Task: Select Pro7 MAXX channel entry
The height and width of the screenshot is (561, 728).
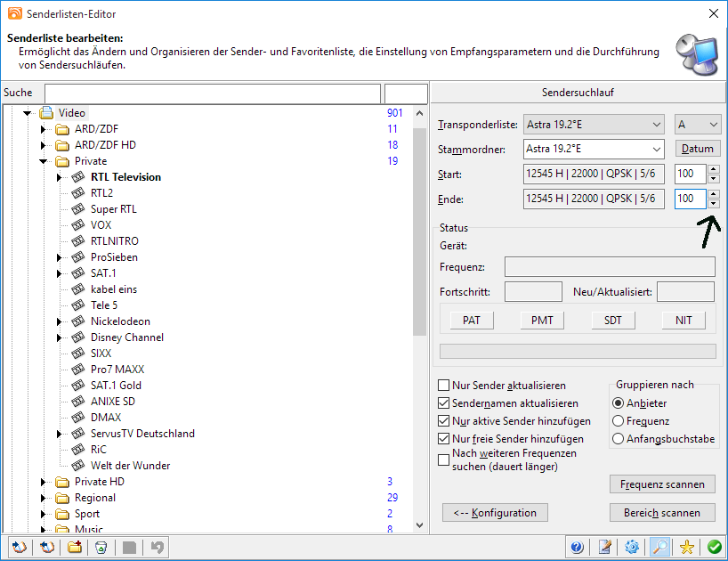Action: [117, 370]
